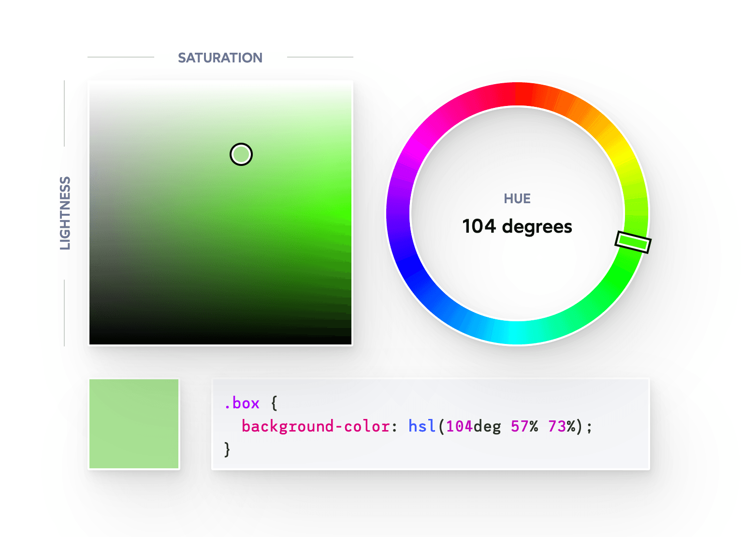Image resolution: width=756 pixels, height=537 pixels.
Task: Click the LIGHTNESS axis label
Action: click(x=65, y=213)
